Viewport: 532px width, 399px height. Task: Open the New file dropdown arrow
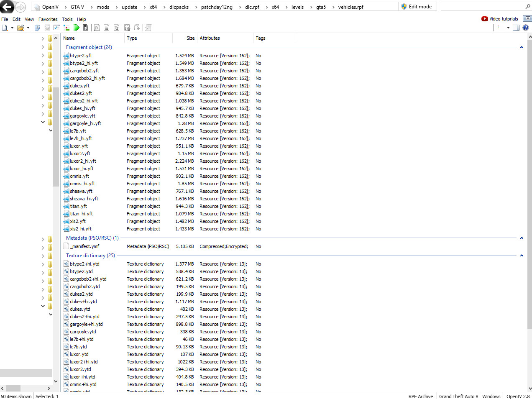point(12,28)
